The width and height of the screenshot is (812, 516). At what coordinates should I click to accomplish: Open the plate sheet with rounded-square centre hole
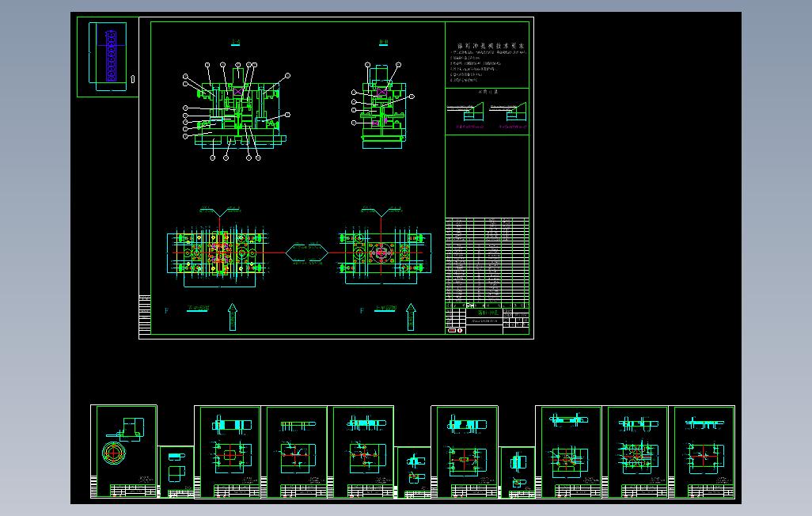pyautogui.click(x=228, y=452)
